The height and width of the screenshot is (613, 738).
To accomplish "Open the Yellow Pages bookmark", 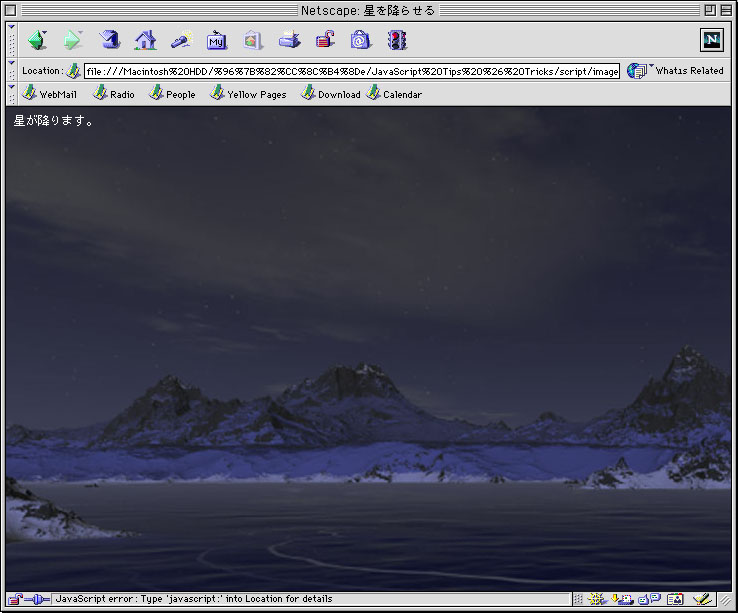I will pos(248,93).
